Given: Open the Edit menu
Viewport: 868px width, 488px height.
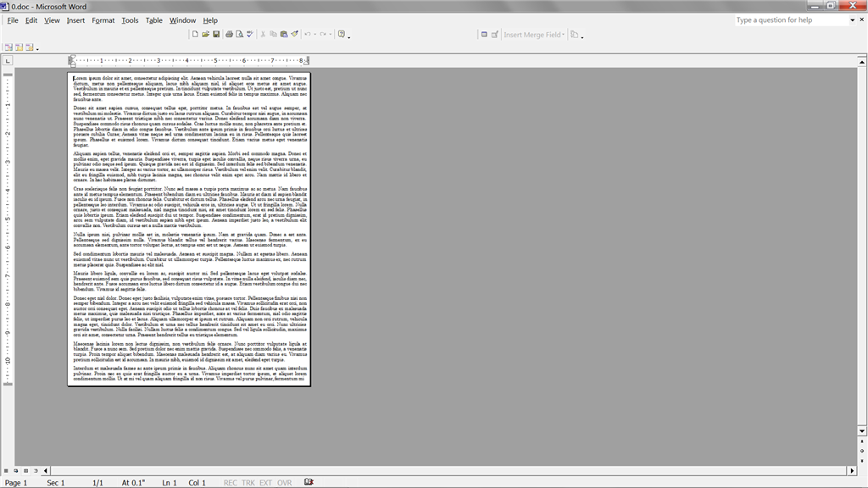Looking at the screenshot, I should tap(31, 20).
